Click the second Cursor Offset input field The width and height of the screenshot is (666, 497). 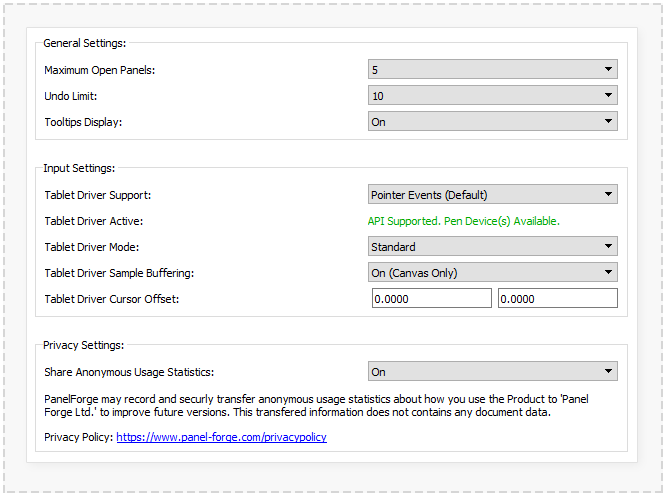click(557, 298)
